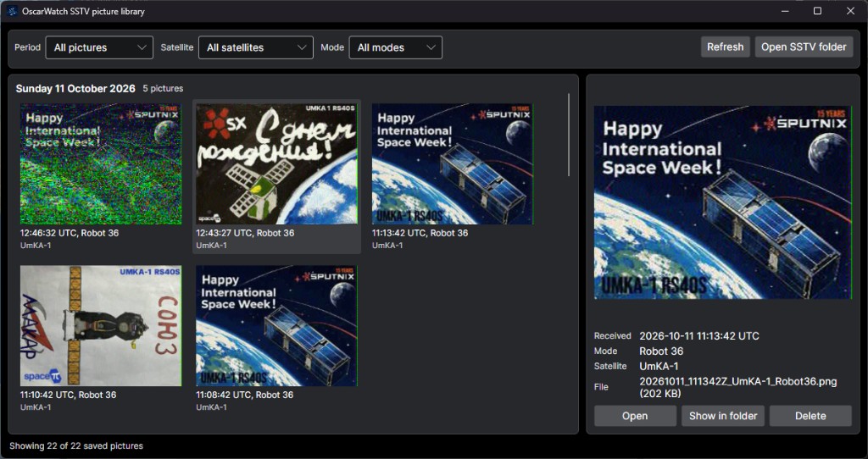Click the '11:10:42 UTC, Robot 36' caption

[69, 395]
